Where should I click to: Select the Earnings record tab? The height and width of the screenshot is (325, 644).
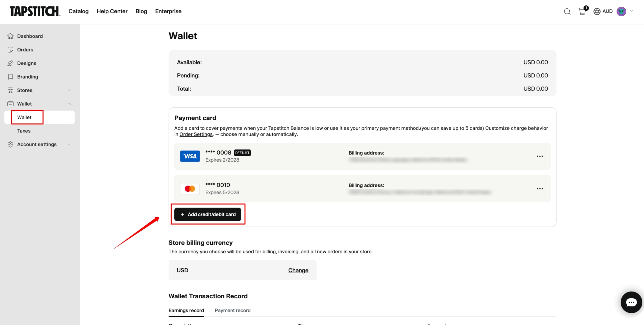(x=186, y=310)
